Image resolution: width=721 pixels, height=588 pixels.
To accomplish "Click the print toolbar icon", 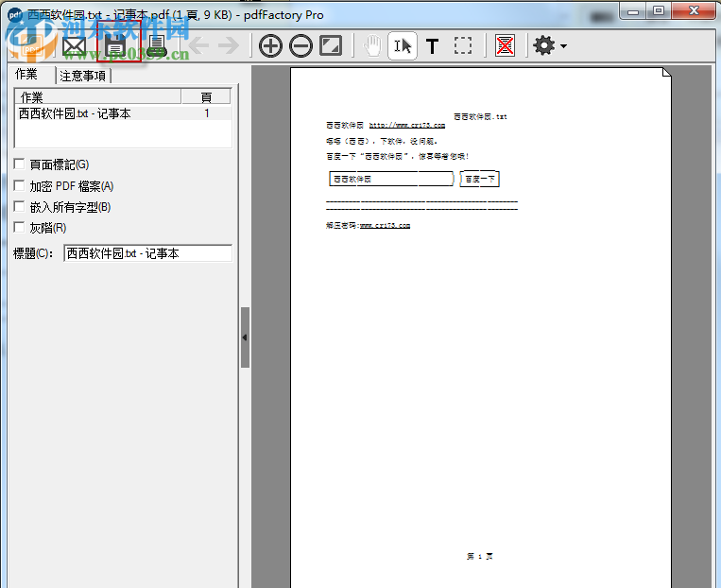I will [157, 46].
